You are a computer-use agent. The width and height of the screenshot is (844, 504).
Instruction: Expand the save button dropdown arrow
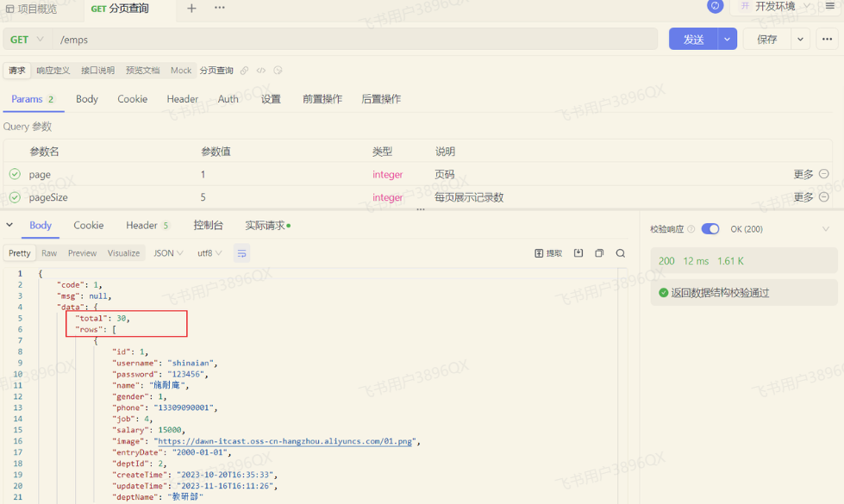[x=800, y=40]
